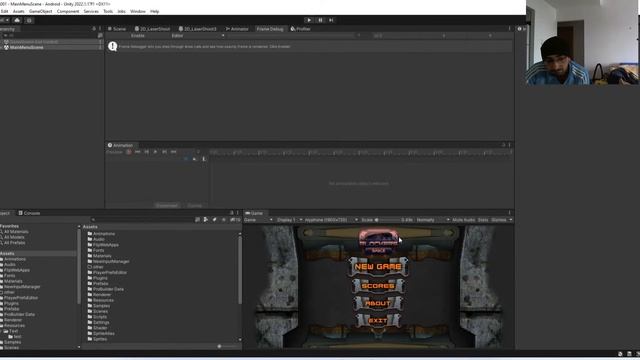Click the Dopesheet button in the Animation panel
The image size is (640, 360).
point(167,205)
